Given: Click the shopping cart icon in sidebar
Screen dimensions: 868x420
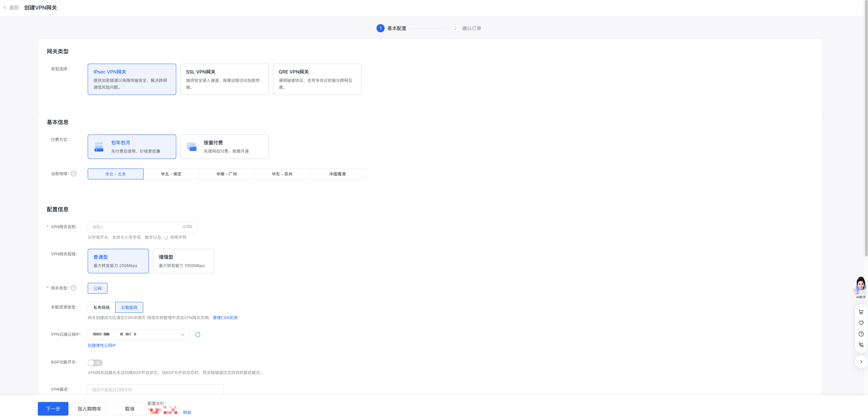Looking at the screenshot, I should point(861,312).
